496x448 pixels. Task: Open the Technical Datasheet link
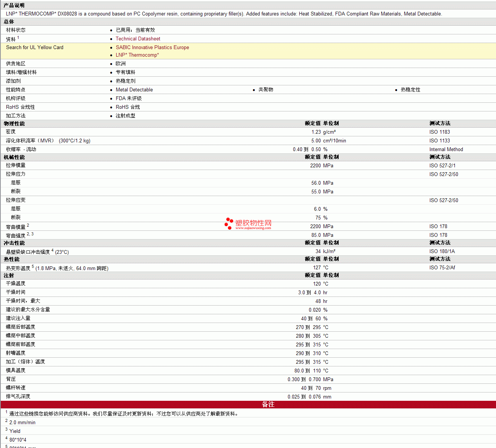coord(138,39)
